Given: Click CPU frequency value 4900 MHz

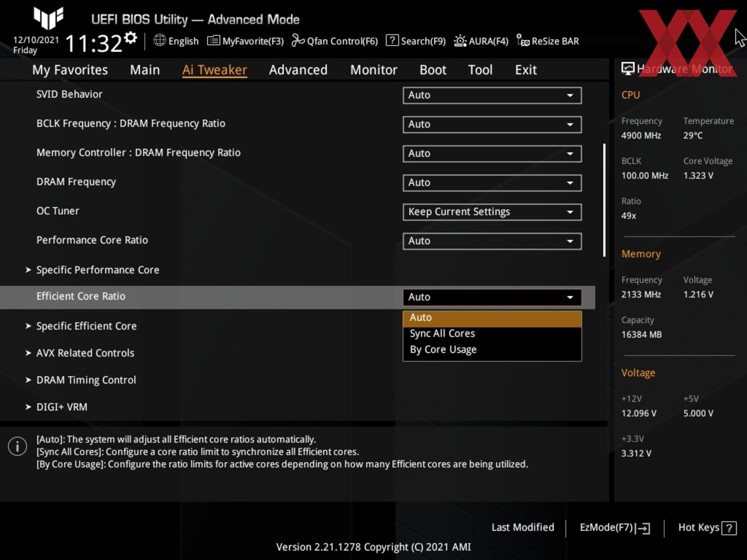Looking at the screenshot, I should (641, 136).
